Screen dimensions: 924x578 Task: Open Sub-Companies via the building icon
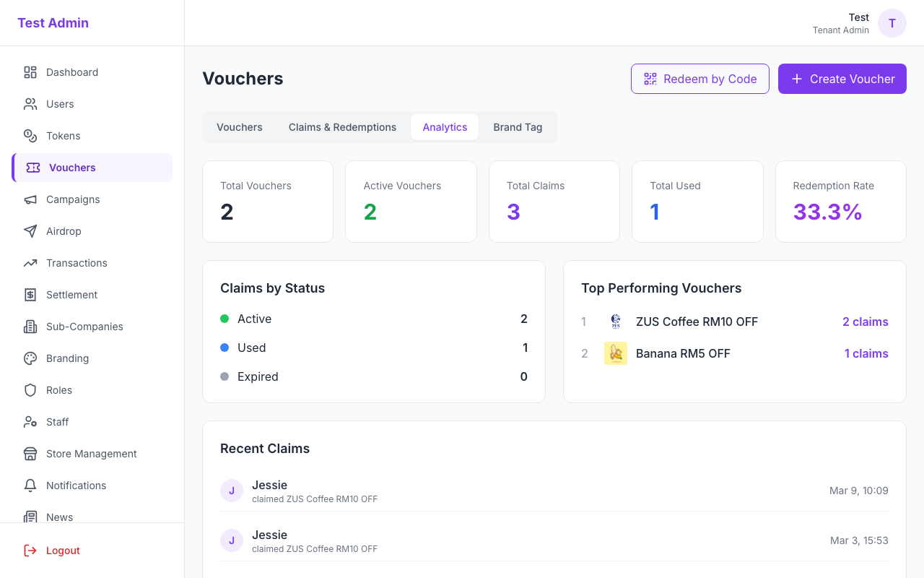pyautogui.click(x=30, y=327)
